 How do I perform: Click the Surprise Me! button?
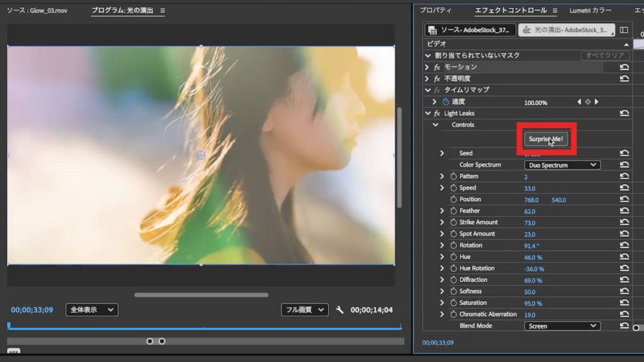click(x=547, y=139)
